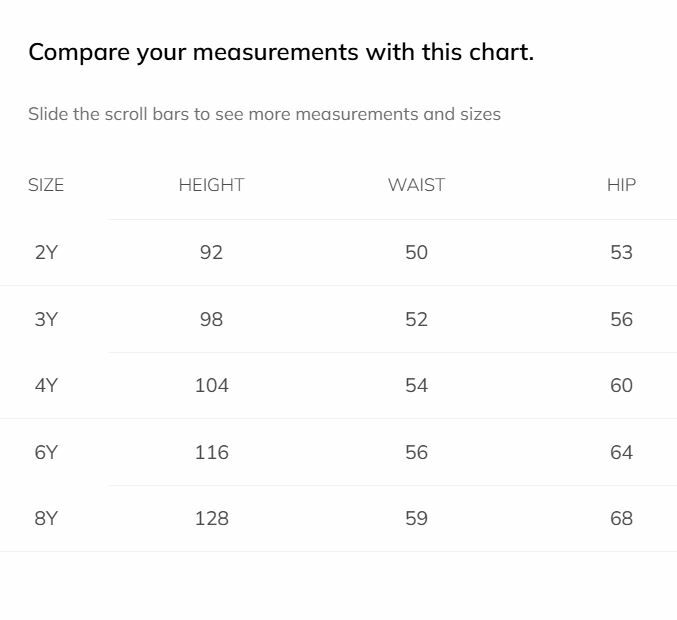Click the 'Slide the scroll bars' instruction text
This screenshot has height=620, width=677.
point(264,114)
